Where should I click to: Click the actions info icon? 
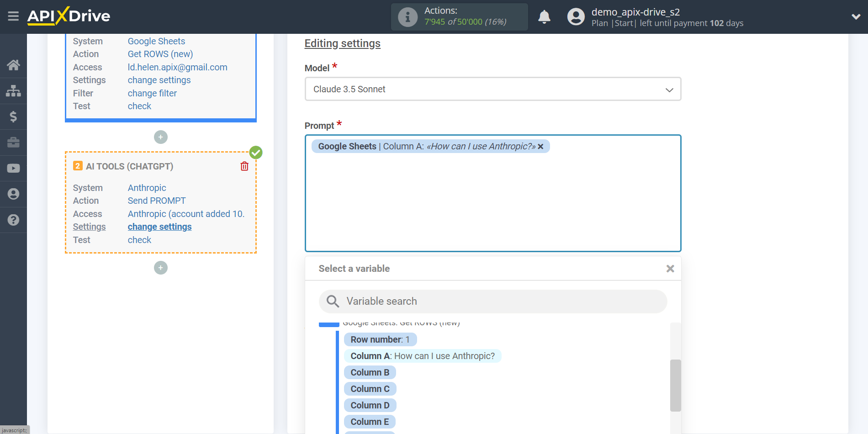point(408,17)
